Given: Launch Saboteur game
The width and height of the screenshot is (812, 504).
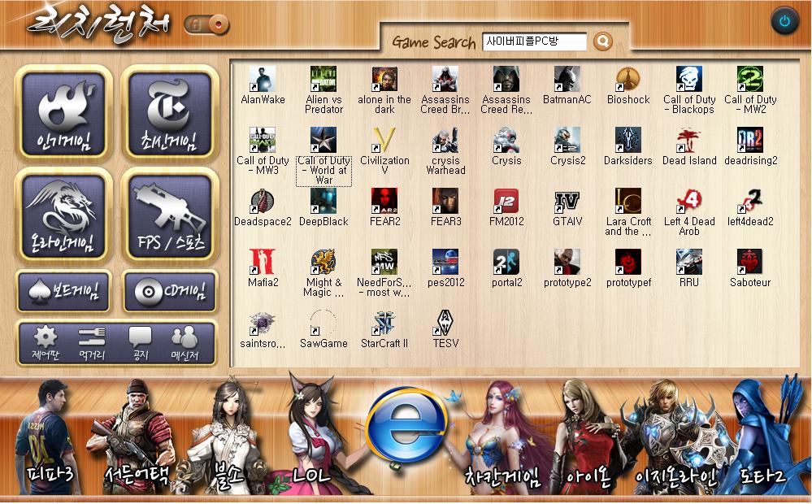Looking at the screenshot, I should click(750, 268).
